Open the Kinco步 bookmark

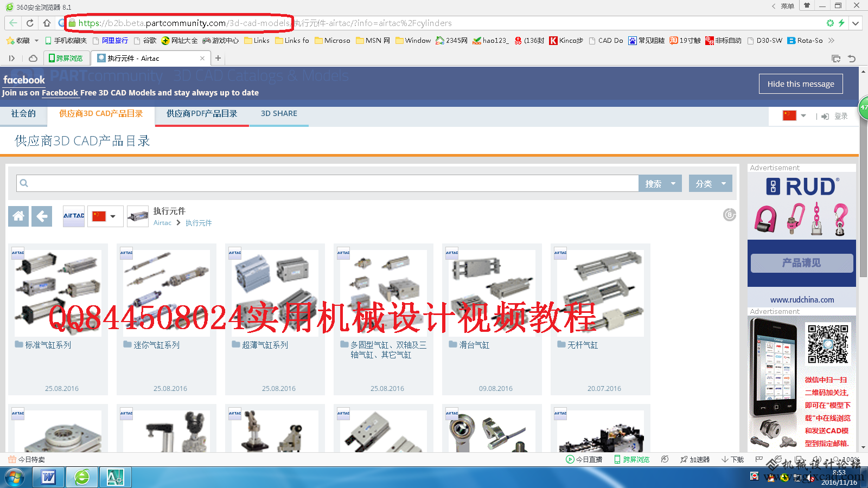566,40
